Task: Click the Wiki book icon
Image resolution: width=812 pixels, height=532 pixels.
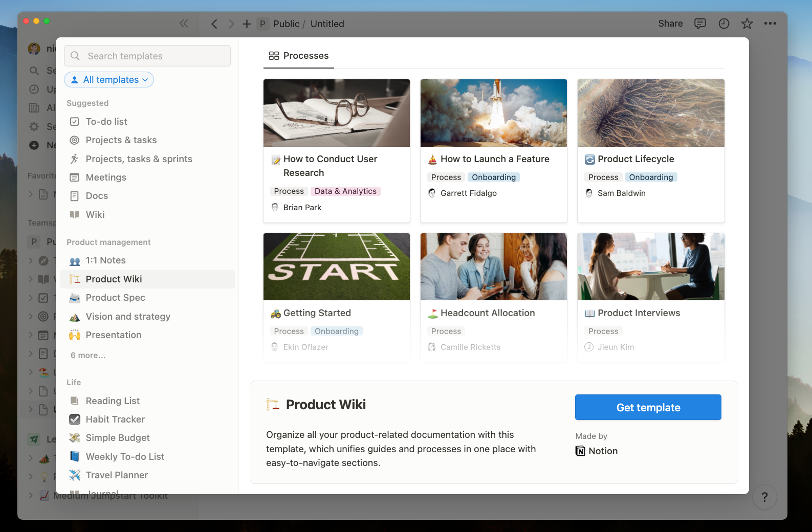Action: point(75,215)
